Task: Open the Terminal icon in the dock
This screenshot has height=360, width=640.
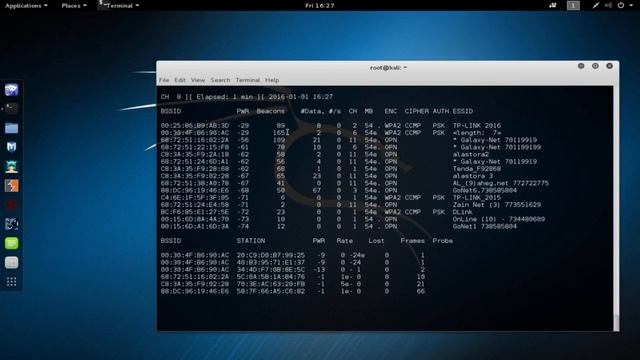Action: tap(11, 109)
